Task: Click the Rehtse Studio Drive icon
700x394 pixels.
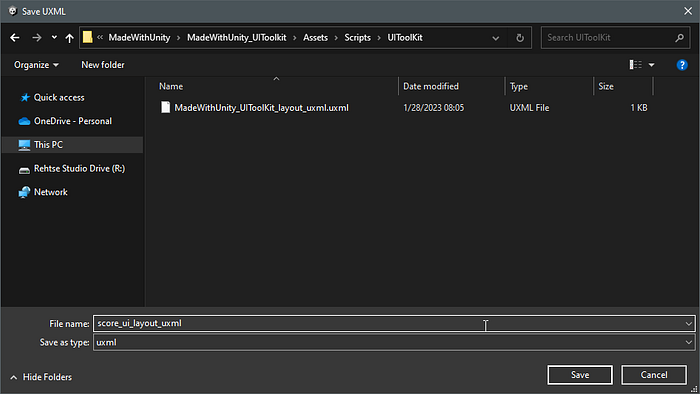Action: point(24,170)
